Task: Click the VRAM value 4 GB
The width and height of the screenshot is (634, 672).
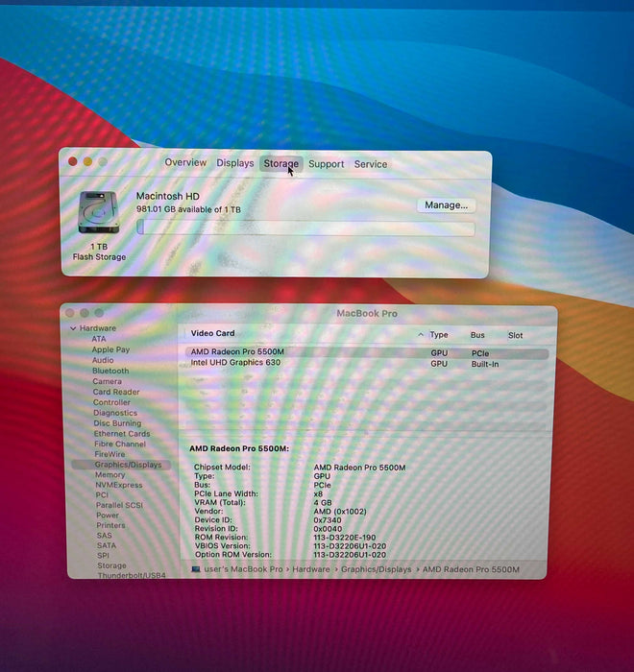Action: pyautogui.click(x=323, y=502)
